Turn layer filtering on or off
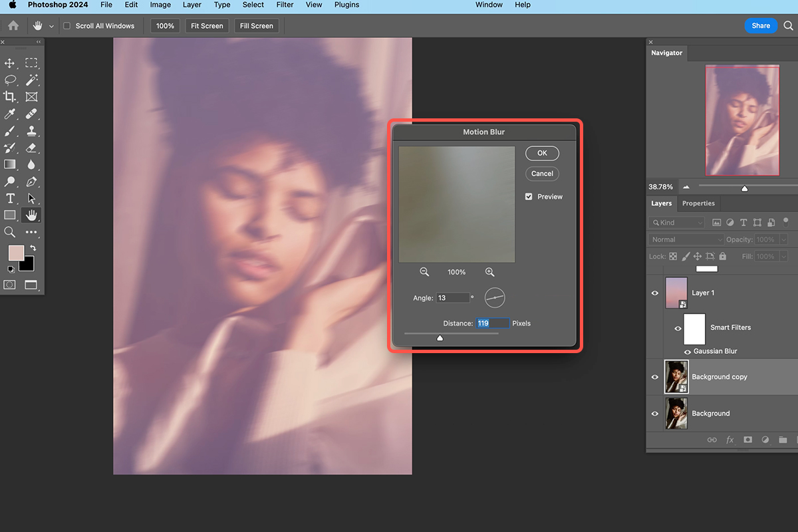Viewport: 798px width, 532px height. coord(785,221)
